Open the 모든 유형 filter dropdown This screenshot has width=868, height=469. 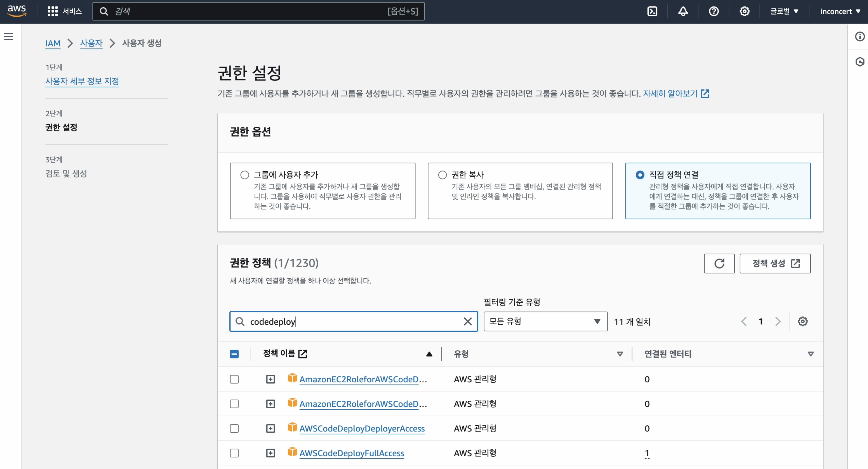[545, 321]
